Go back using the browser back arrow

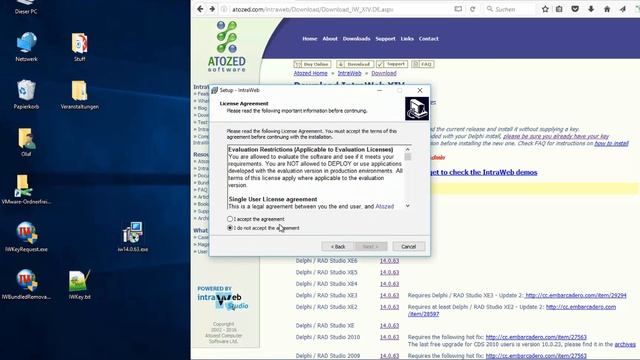(x=200, y=9)
